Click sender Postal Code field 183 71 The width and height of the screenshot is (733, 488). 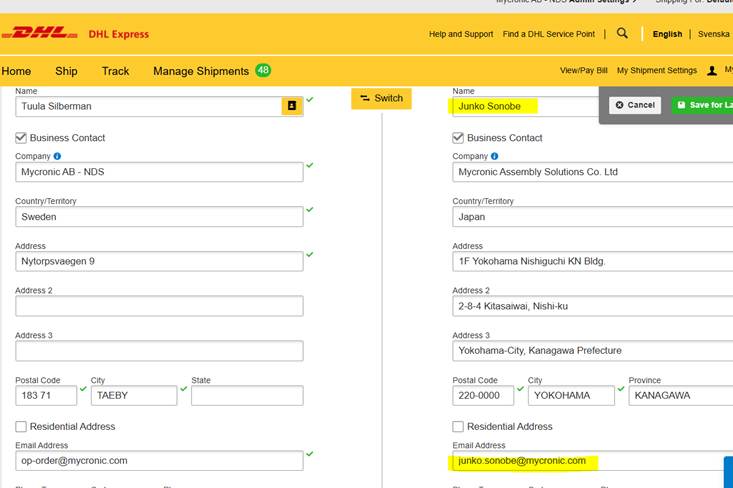(46, 395)
